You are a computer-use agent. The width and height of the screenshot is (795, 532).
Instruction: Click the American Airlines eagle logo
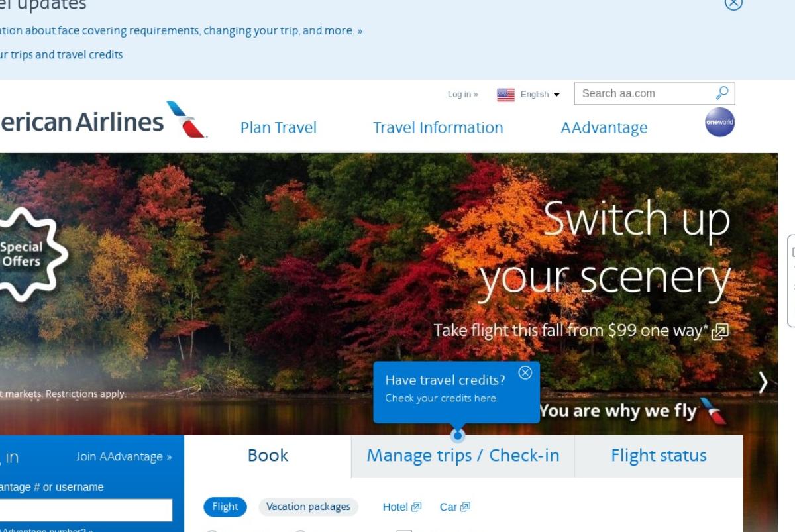coord(187,119)
